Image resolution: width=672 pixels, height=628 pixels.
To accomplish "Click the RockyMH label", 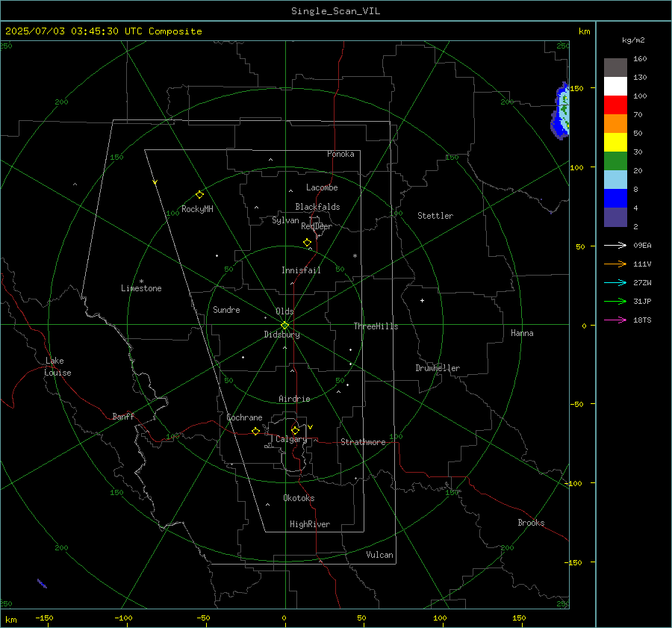I will click(197, 209).
